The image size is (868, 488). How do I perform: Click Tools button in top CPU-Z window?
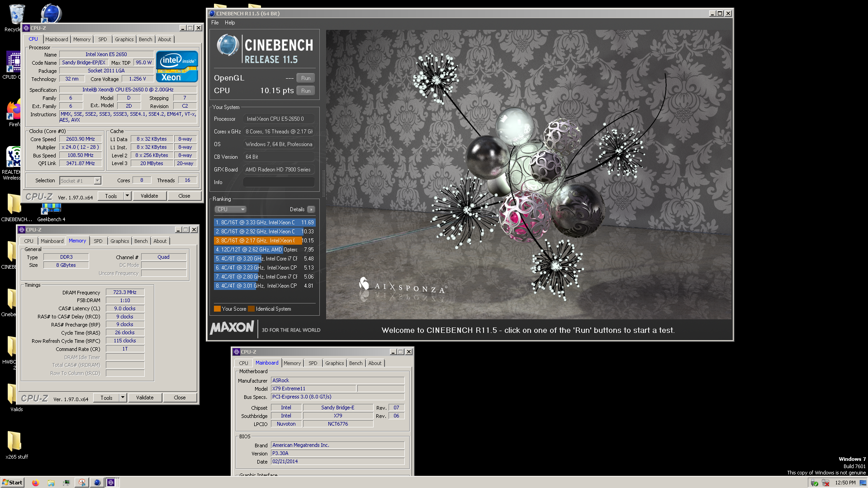click(111, 196)
